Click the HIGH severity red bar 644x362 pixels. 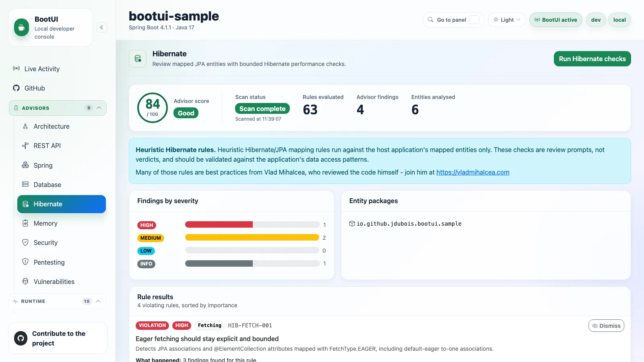pyautogui.click(x=219, y=224)
